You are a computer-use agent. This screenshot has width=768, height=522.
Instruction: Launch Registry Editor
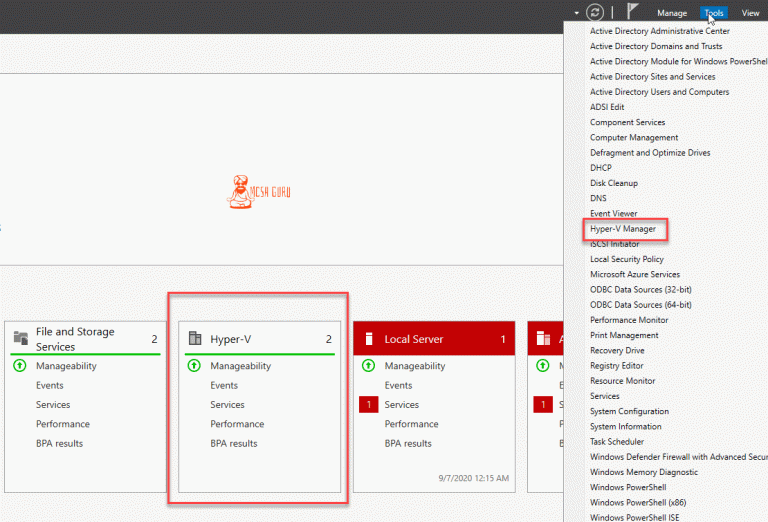pos(617,365)
